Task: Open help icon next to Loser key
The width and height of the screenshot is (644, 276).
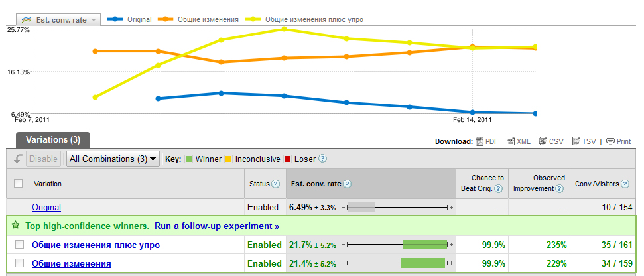Action: 323,159
